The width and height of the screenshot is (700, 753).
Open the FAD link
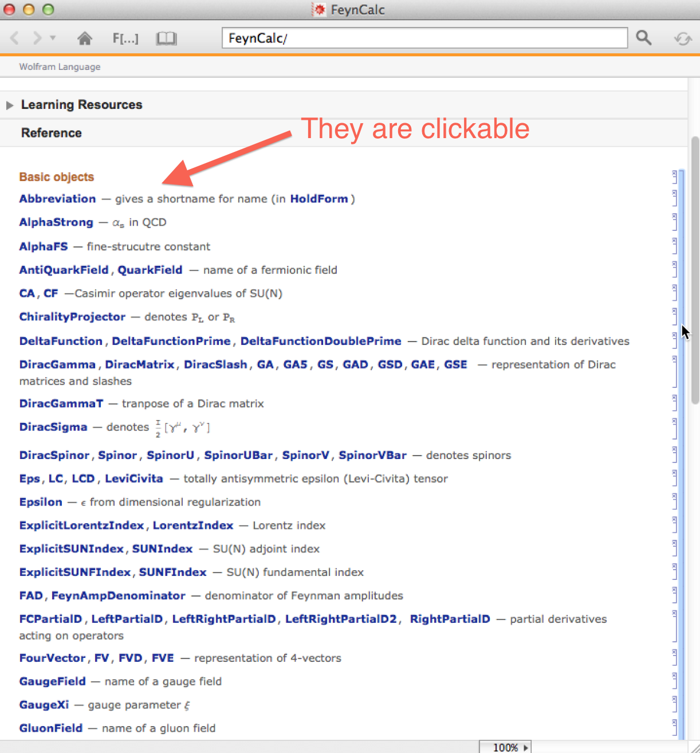(x=31, y=596)
